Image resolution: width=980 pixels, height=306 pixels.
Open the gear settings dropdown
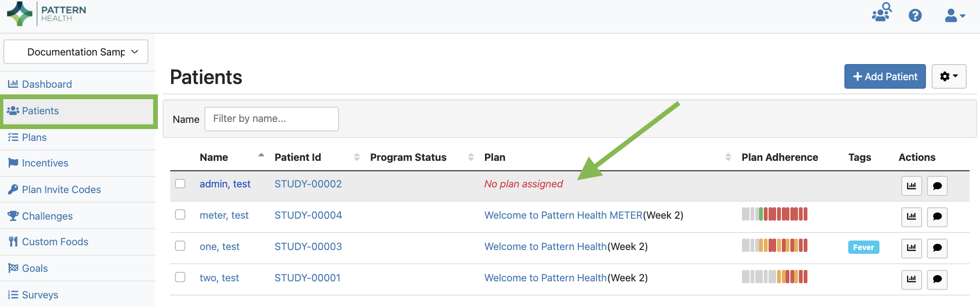coord(949,76)
